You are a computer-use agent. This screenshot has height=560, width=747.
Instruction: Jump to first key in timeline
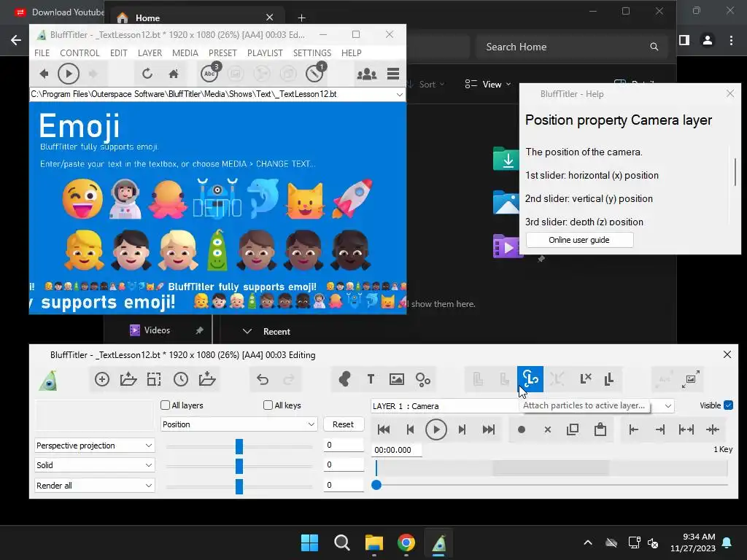[x=384, y=429]
